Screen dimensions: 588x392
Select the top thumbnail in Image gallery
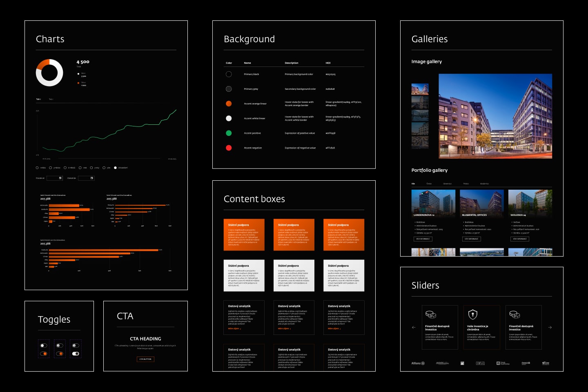pyautogui.click(x=420, y=89)
